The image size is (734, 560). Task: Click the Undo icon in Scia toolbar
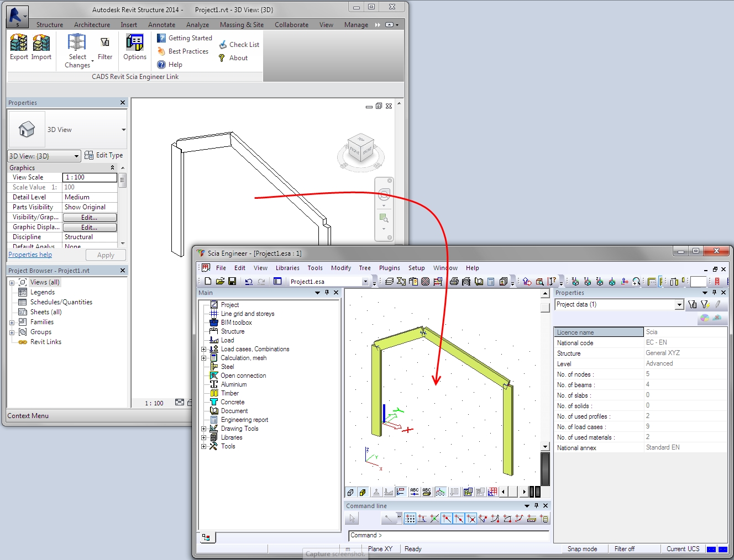click(x=249, y=282)
